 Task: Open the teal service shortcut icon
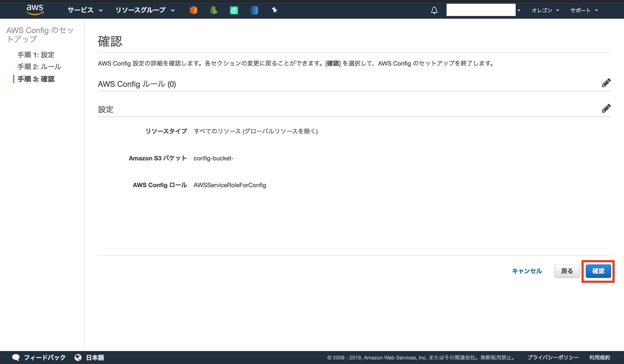click(x=234, y=10)
